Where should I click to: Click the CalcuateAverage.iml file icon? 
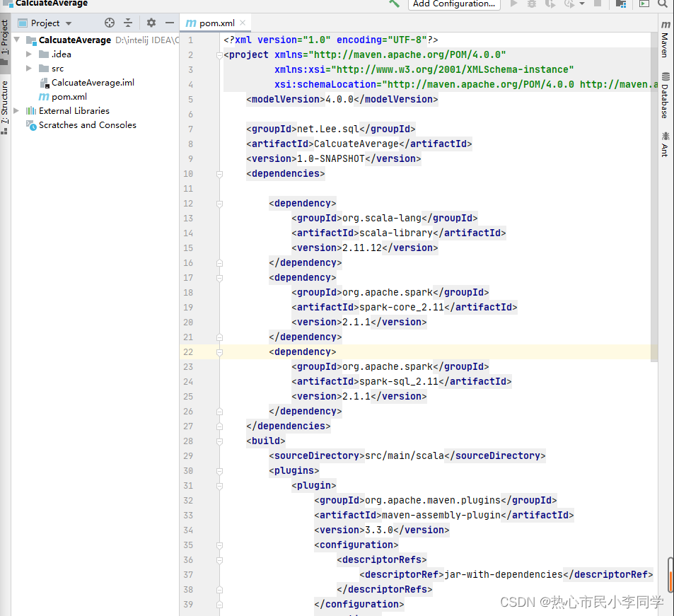tap(45, 83)
